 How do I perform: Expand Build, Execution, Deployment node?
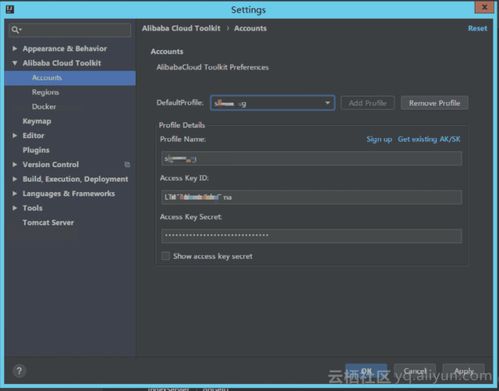[15, 179]
